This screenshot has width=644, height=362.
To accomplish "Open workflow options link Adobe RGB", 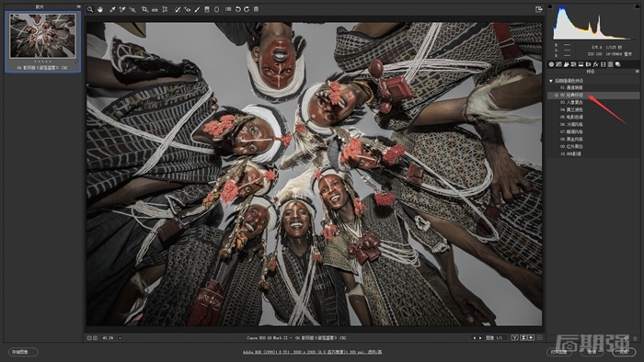I will [312, 352].
